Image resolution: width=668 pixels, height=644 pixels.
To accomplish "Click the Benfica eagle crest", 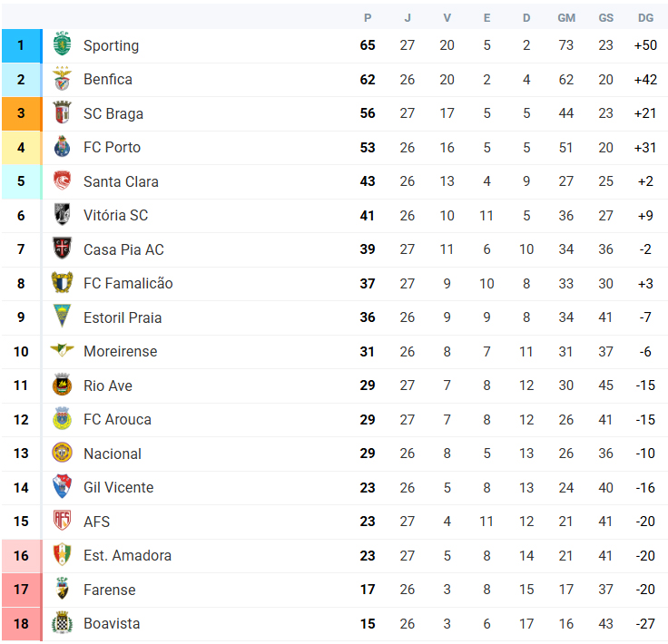I will (x=63, y=79).
